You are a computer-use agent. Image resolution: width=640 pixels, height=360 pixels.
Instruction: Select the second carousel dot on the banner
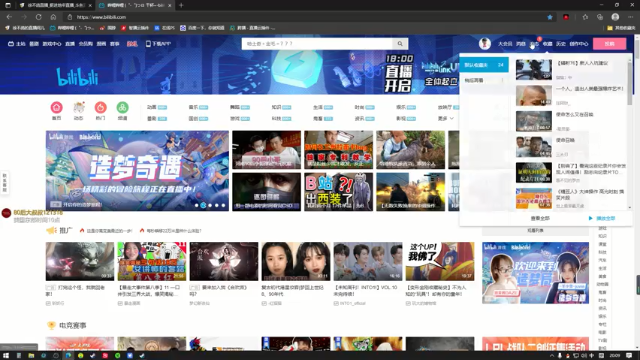203,205
